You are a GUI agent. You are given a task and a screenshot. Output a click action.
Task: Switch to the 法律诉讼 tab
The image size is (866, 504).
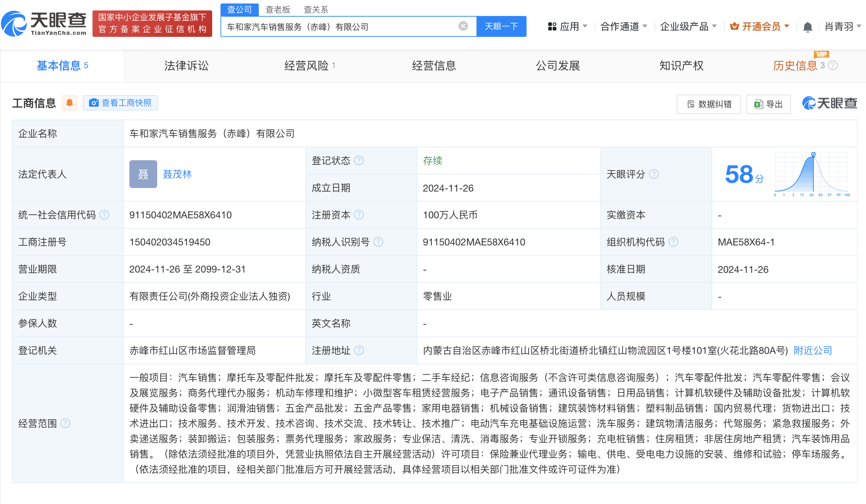[x=186, y=66]
